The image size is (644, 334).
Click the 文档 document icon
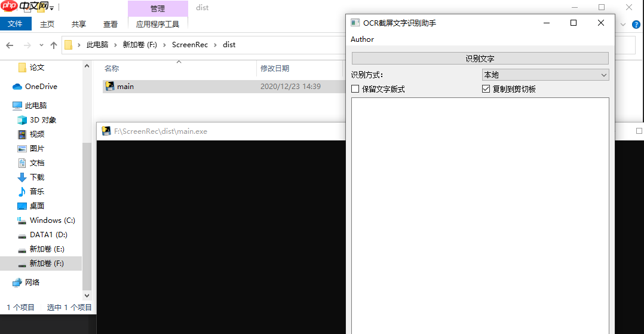22,163
